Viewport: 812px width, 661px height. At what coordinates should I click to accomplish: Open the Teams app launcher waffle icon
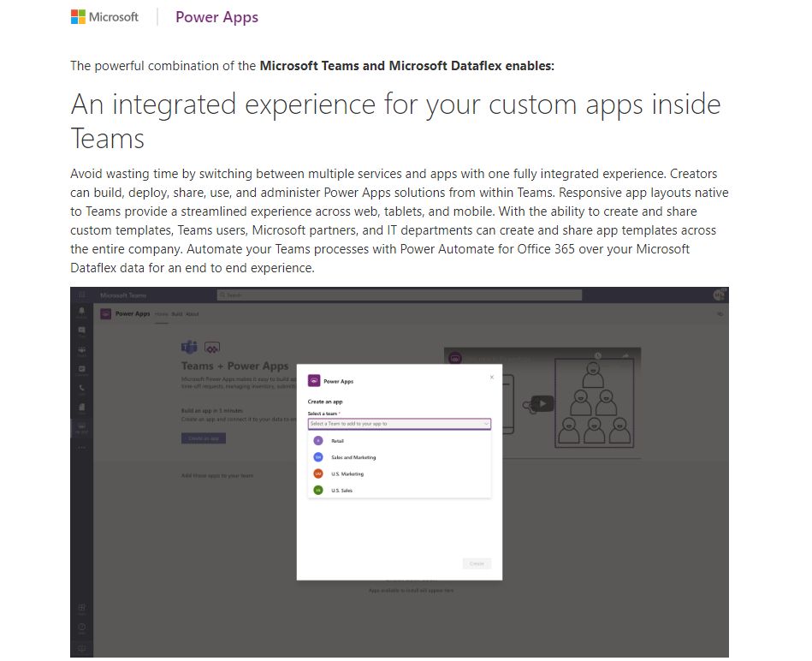coord(82,295)
